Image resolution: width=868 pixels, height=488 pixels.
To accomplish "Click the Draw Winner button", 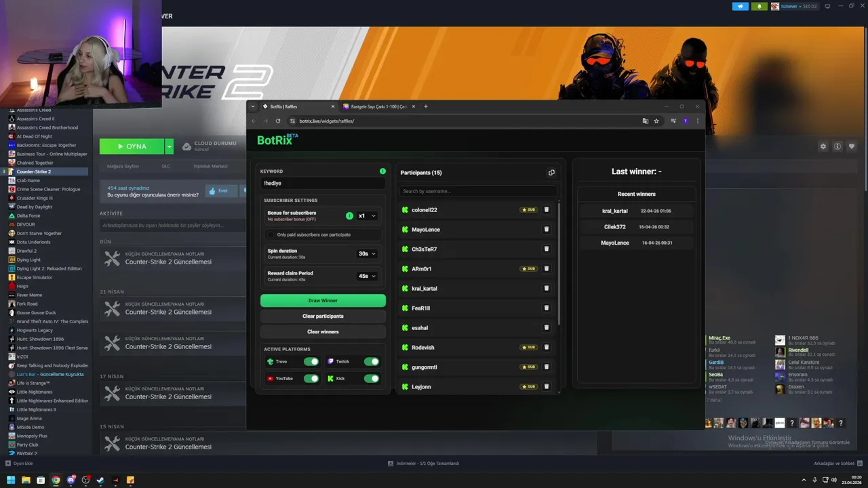I will (x=323, y=300).
